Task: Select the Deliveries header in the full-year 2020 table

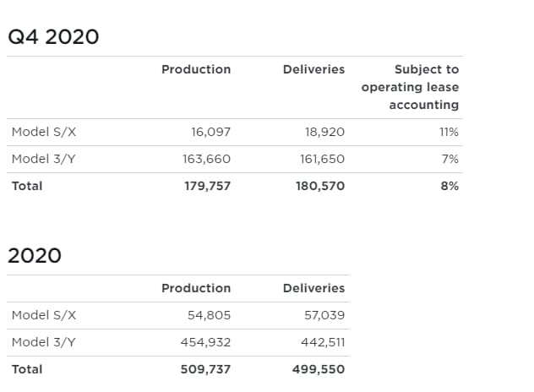Action: pos(313,288)
